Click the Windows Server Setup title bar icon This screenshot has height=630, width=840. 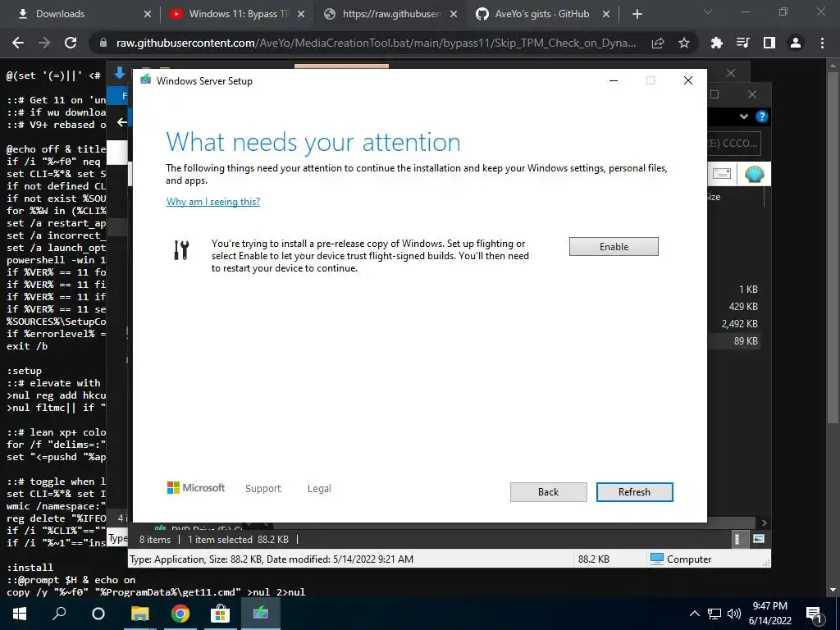click(x=145, y=80)
